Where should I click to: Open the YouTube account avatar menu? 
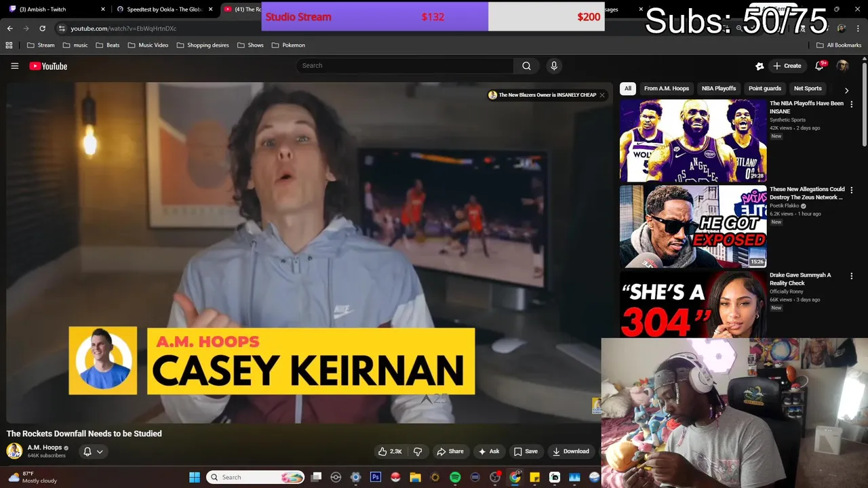pos(842,66)
